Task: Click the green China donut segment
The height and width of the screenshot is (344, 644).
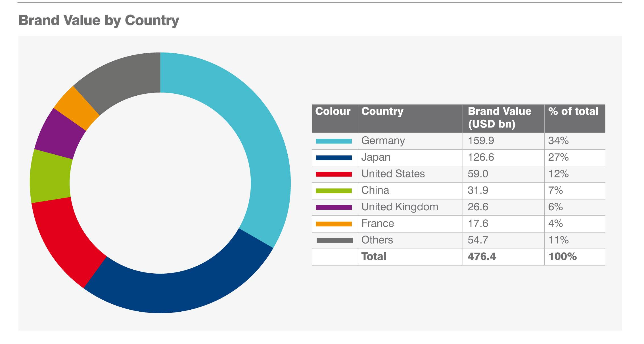Action: [50, 177]
